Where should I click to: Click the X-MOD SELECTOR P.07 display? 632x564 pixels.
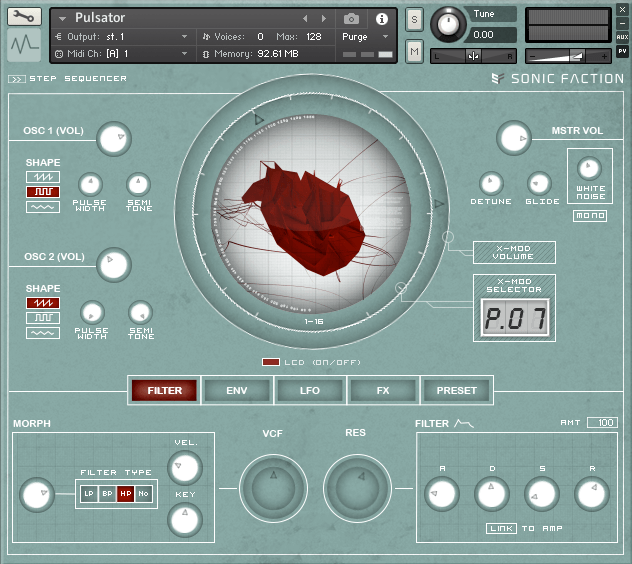click(x=515, y=318)
